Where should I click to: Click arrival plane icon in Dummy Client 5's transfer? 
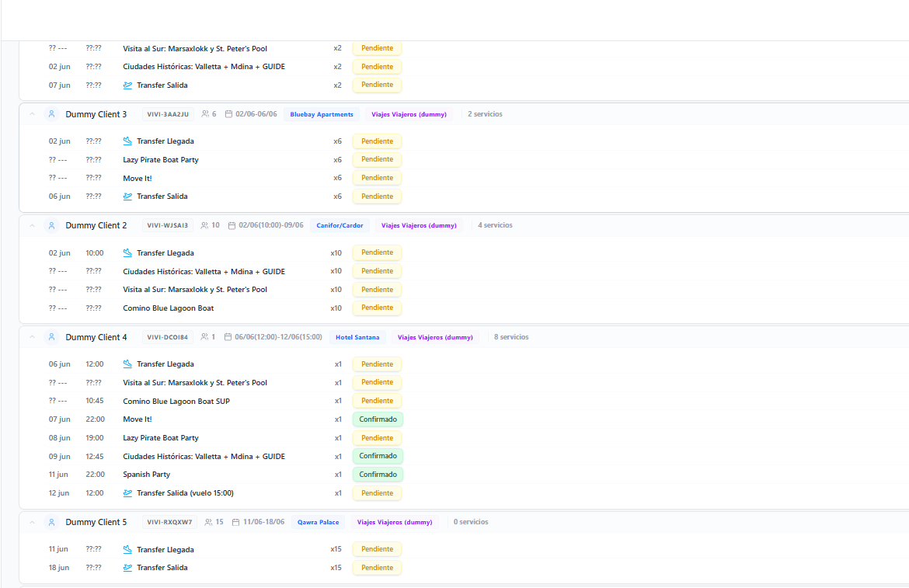point(127,549)
